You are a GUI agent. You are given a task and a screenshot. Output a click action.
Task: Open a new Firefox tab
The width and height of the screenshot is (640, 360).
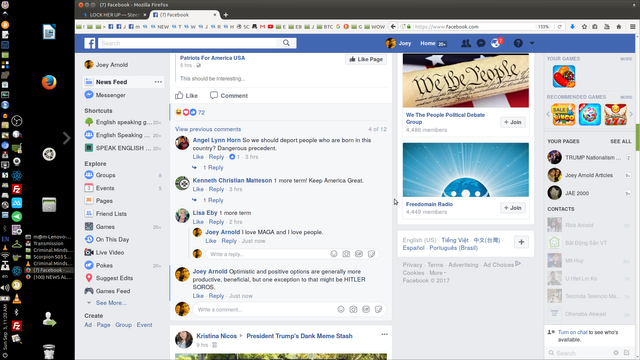(x=226, y=15)
